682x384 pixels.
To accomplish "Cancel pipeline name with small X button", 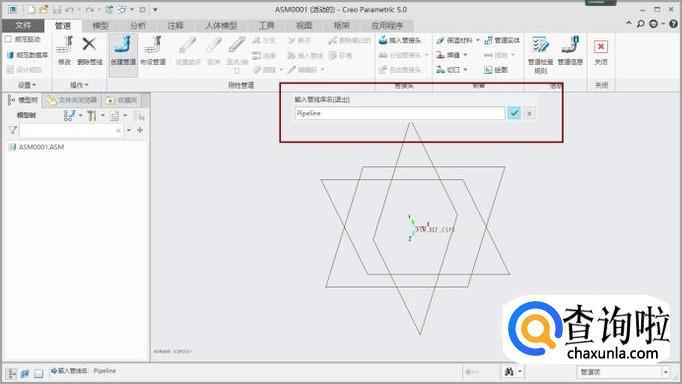I will (x=529, y=114).
